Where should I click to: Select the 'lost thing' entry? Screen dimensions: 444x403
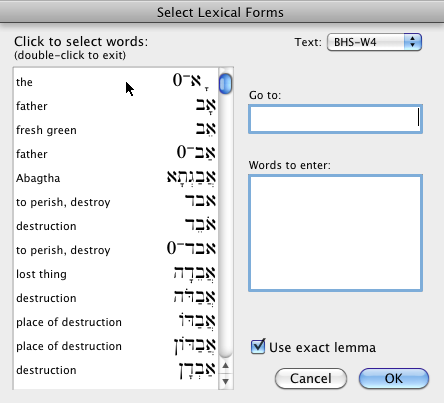[116, 274]
